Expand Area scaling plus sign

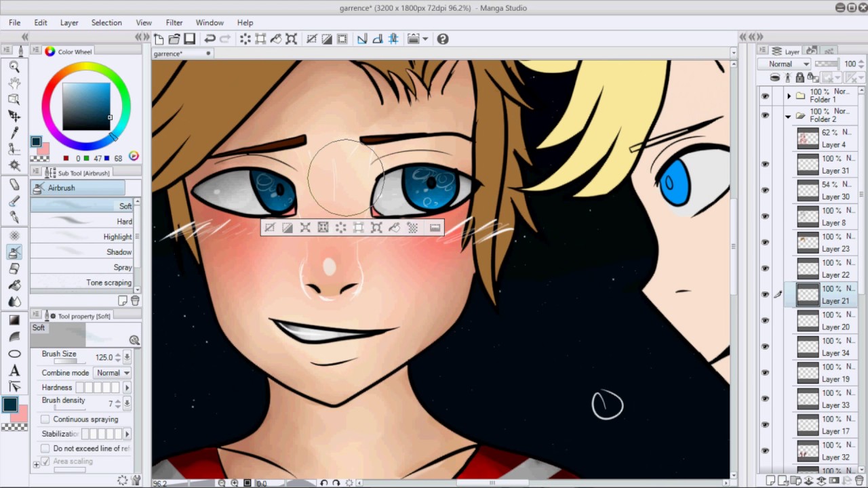36,464
